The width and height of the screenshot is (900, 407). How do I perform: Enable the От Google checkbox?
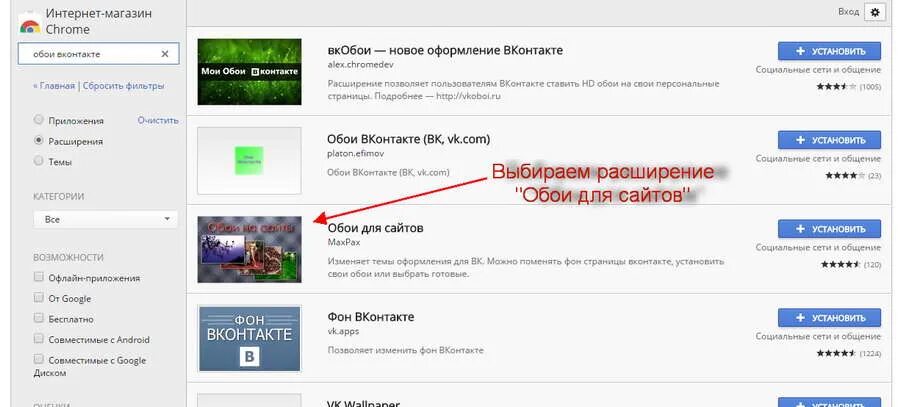click(x=38, y=298)
